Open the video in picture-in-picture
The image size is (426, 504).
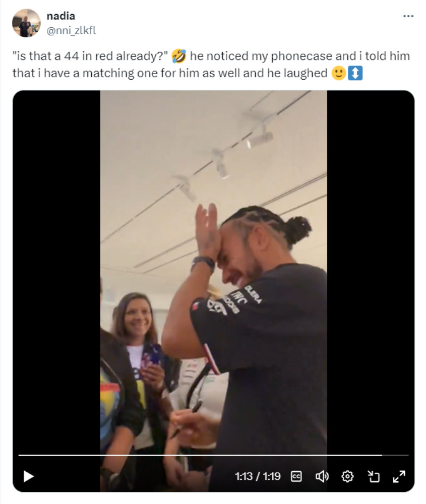[374, 476]
